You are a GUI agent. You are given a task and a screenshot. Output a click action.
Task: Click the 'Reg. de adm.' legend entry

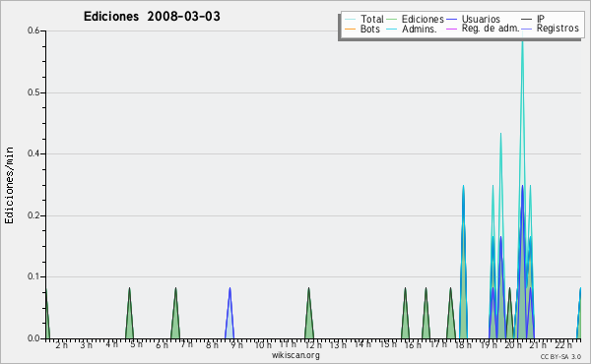click(483, 29)
